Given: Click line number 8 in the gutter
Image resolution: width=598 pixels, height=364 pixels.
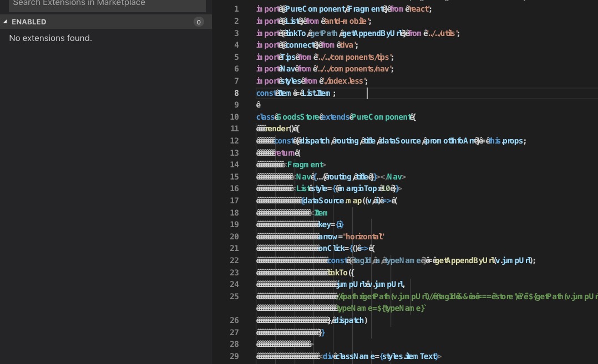Looking at the screenshot, I should (x=236, y=93).
